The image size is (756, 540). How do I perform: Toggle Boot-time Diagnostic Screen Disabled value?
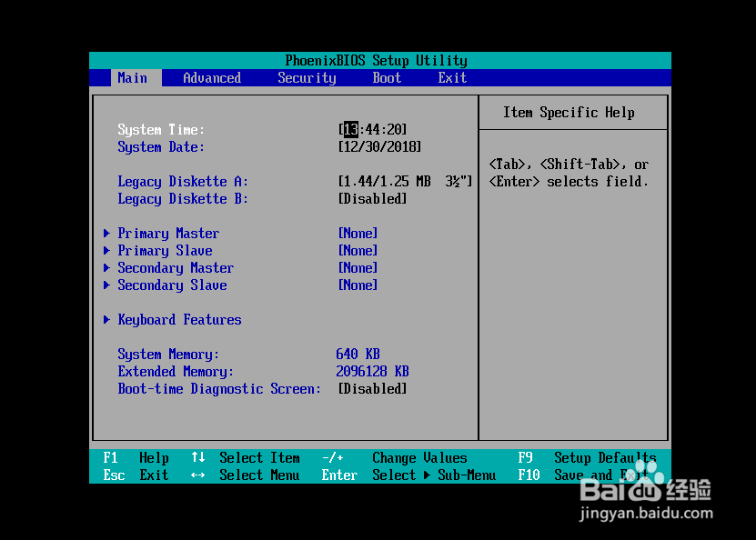click(x=372, y=388)
